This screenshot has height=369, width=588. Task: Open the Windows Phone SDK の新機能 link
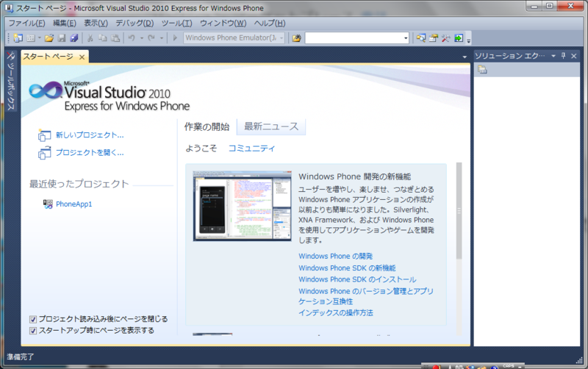[347, 268]
